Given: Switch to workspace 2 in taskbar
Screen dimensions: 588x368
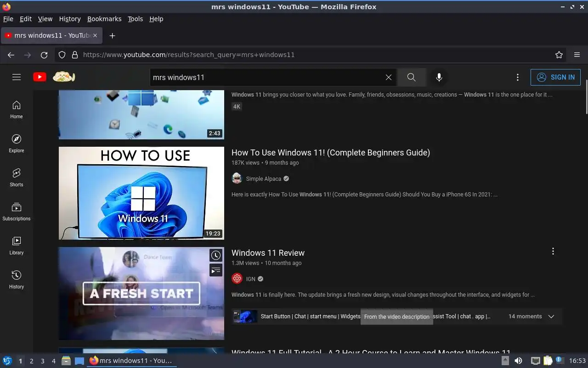Looking at the screenshot, I should click(31, 361).
